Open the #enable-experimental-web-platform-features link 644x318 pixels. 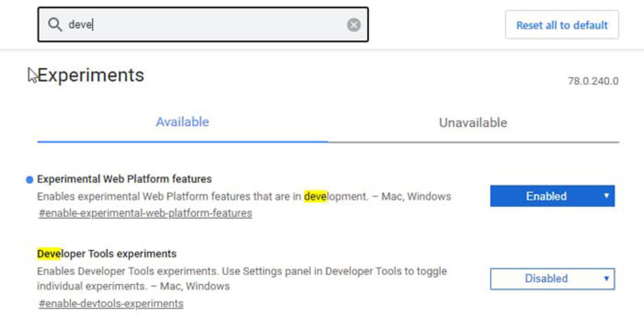click(145, 213)
